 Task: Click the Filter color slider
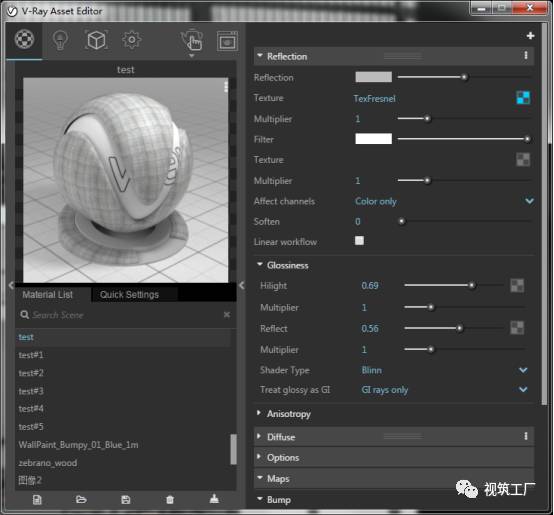pyautogui.click(x=464, y=139)
